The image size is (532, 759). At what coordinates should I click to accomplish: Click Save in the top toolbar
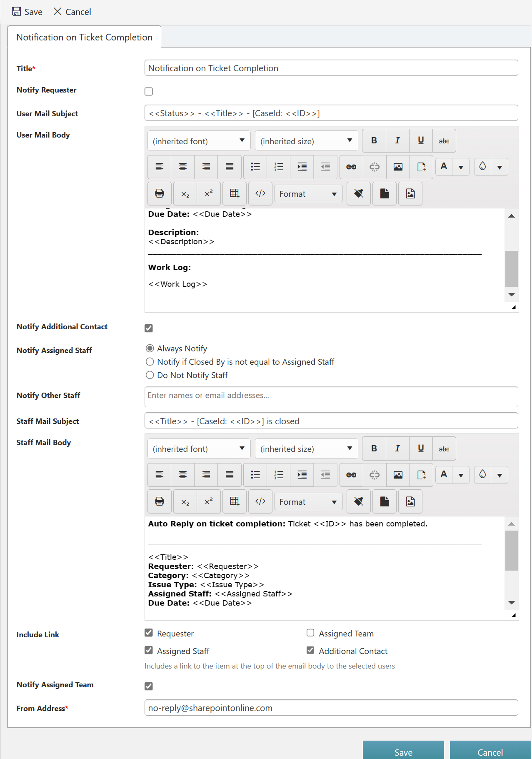pyautogui.click(x=27, y=12)
